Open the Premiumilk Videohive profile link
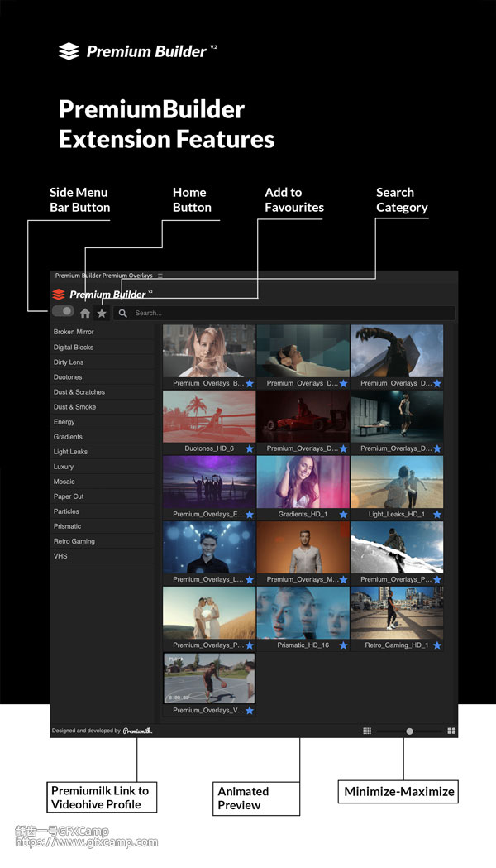The image size is (496, 868). pyautogui.click(x=138, y=731)
